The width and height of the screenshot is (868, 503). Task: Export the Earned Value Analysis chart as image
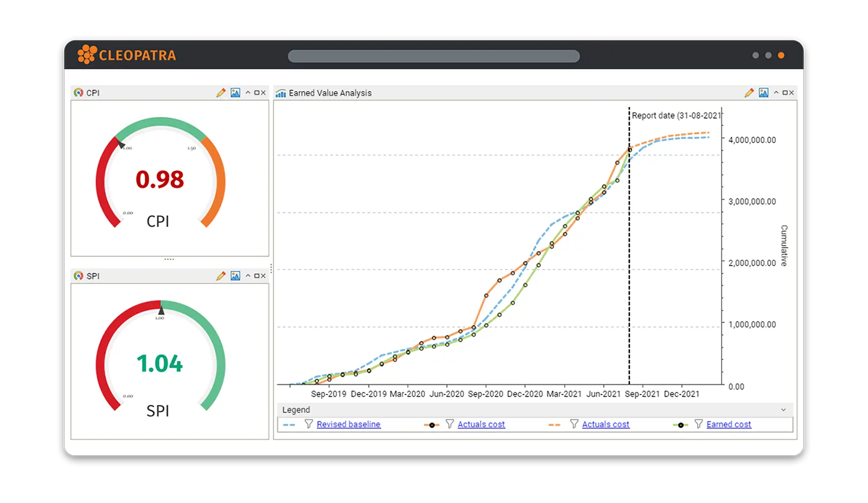[x=764, y=93]
